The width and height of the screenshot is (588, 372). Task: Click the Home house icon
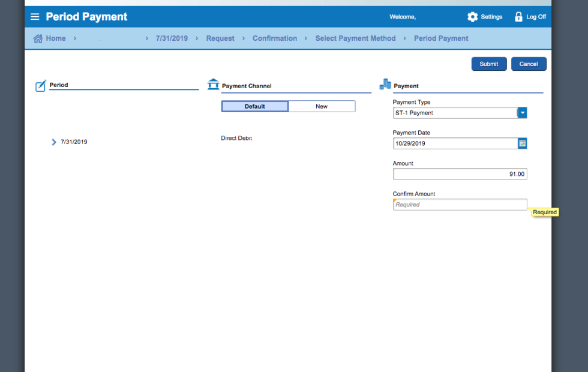[x=38, y=38]
